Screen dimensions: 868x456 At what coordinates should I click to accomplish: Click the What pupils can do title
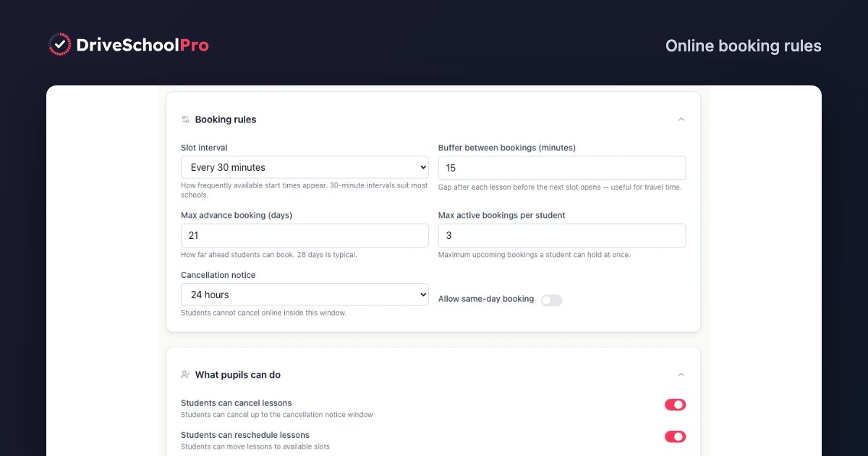[238, 375]
